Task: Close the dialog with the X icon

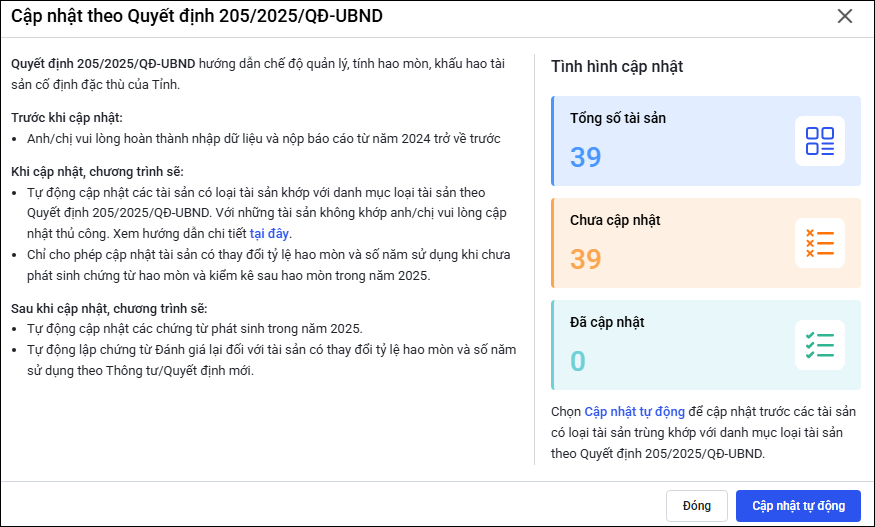Action: 845,16
